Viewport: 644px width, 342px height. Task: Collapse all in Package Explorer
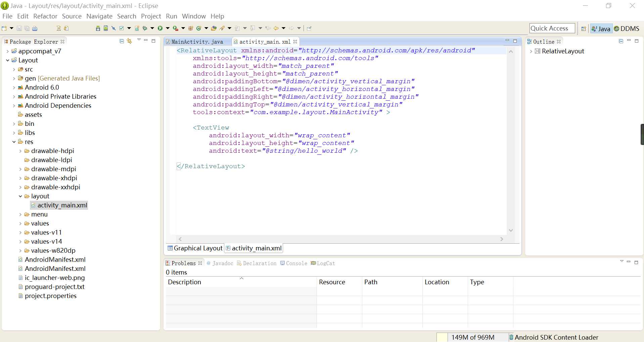[x=122, y=41]
